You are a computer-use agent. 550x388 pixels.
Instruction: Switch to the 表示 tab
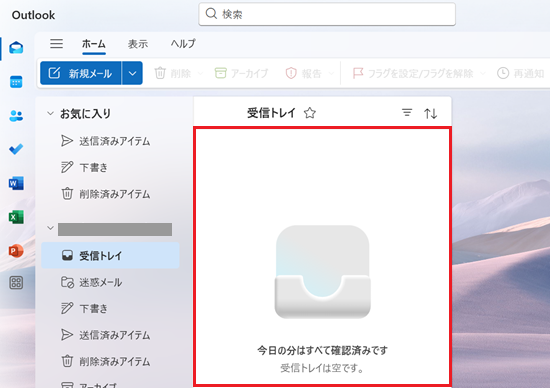(138, 44)
